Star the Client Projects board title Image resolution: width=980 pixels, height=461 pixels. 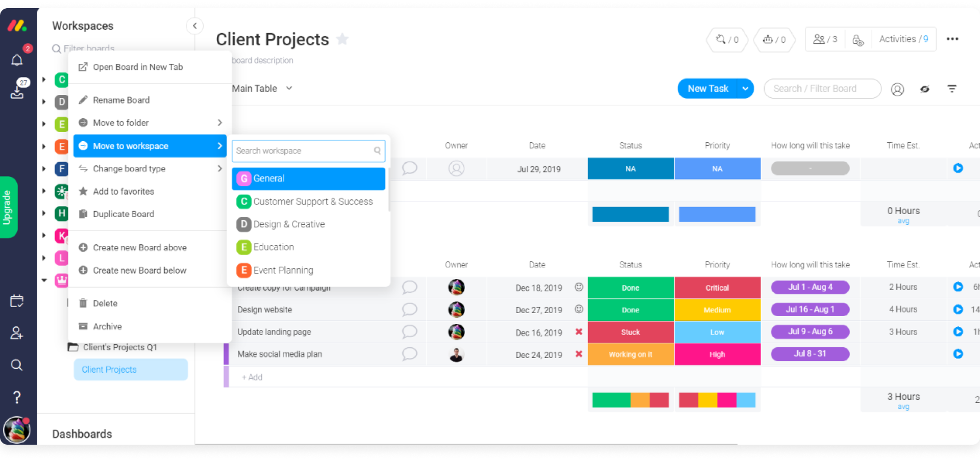coord(342,39)
